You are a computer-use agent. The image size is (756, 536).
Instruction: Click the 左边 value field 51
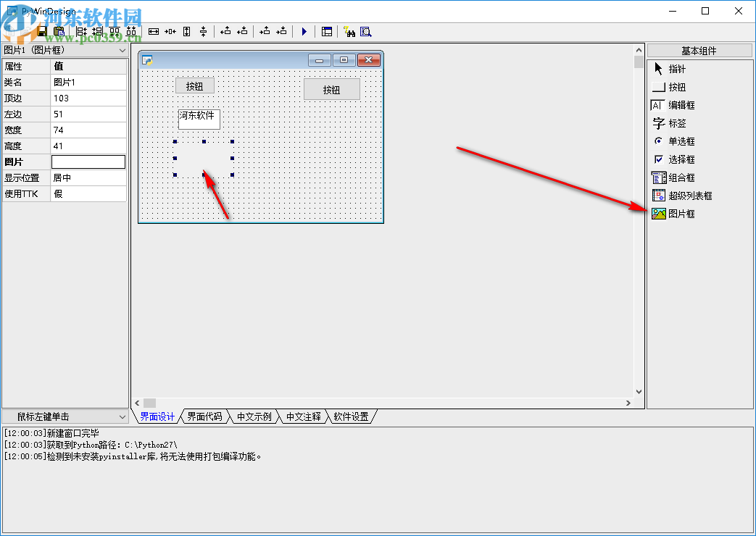[88, 114]
